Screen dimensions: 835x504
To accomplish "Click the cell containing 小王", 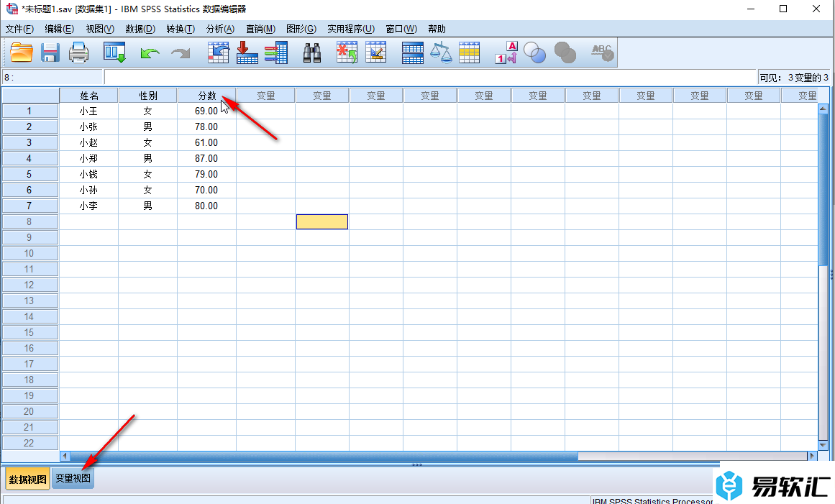I will click(x=89, y=111).
